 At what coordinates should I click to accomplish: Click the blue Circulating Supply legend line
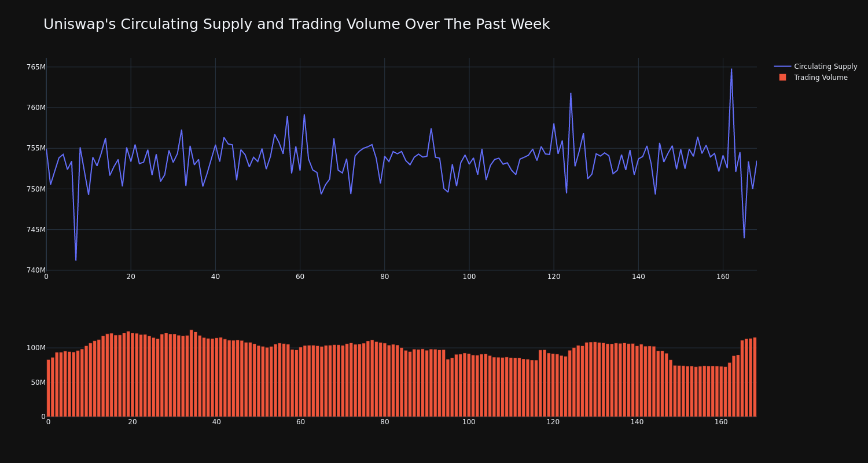coord(782,67)
